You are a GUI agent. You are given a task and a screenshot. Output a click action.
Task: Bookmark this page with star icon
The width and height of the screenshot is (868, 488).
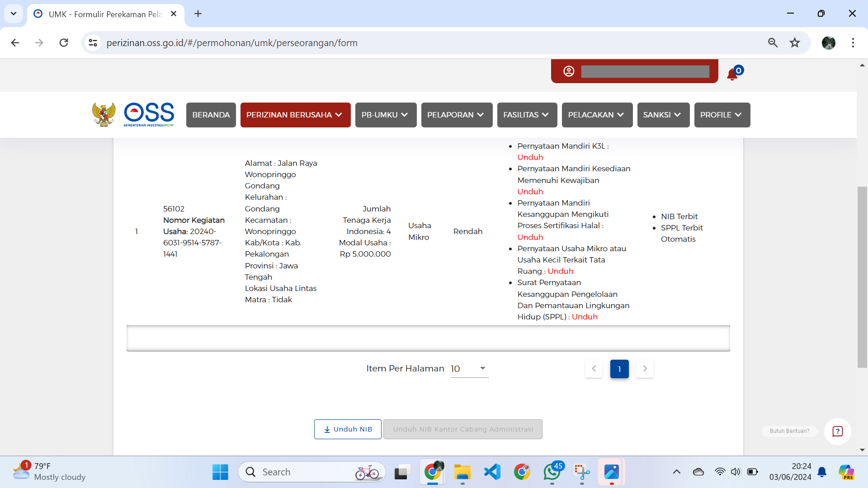(795, 43)
